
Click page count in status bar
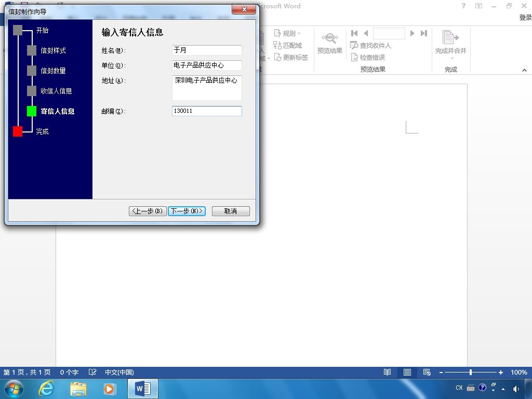pos(27,372)
